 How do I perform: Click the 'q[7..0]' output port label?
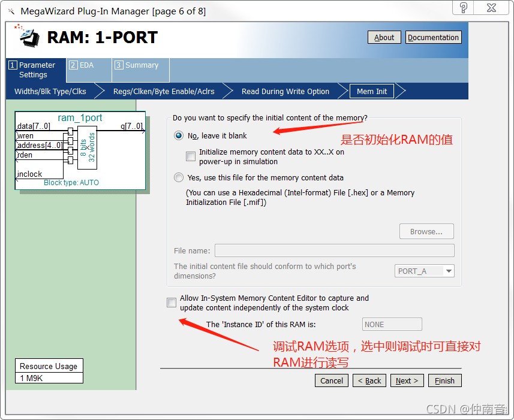[x=131, y=126]
